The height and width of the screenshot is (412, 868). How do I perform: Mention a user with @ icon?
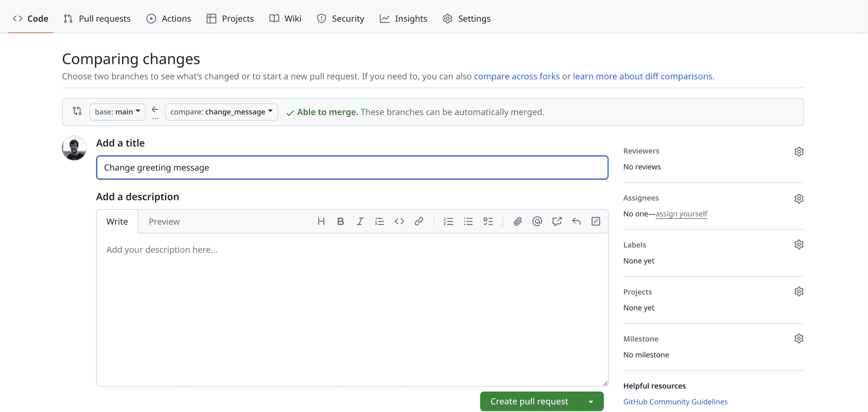click(x=537, y=221)
